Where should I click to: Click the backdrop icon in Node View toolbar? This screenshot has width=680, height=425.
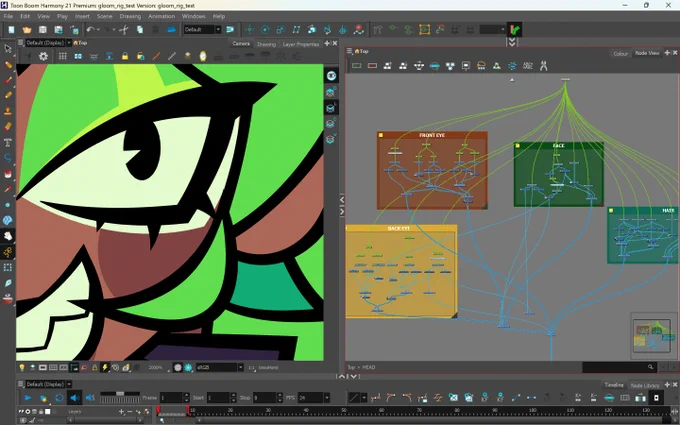(466, 65)
